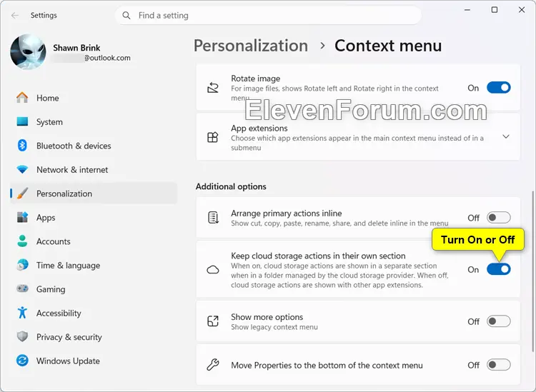Click the Accounts person icon

pyautogui.click(x=22, y=241)
